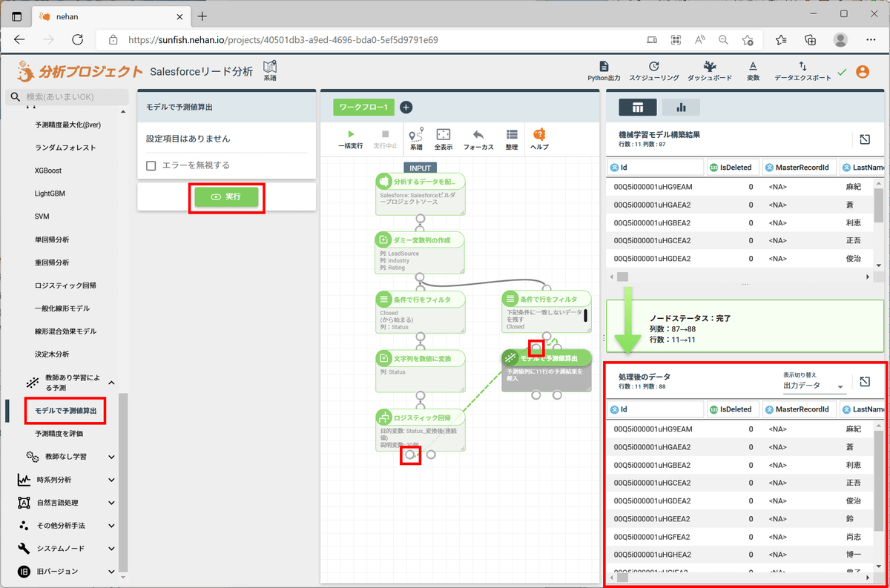The width and height of the screenshot is (890, 588).
Task: Open Python出力 export
Action: point(604,71)
